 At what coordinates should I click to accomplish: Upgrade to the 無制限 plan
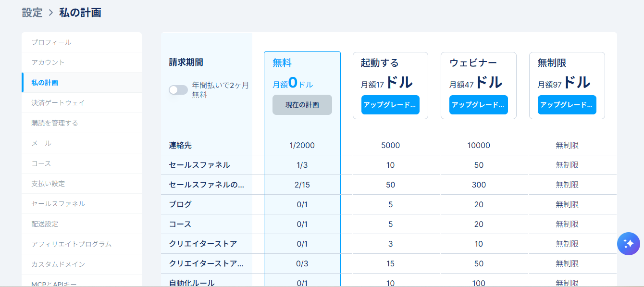tap(567, 105)
